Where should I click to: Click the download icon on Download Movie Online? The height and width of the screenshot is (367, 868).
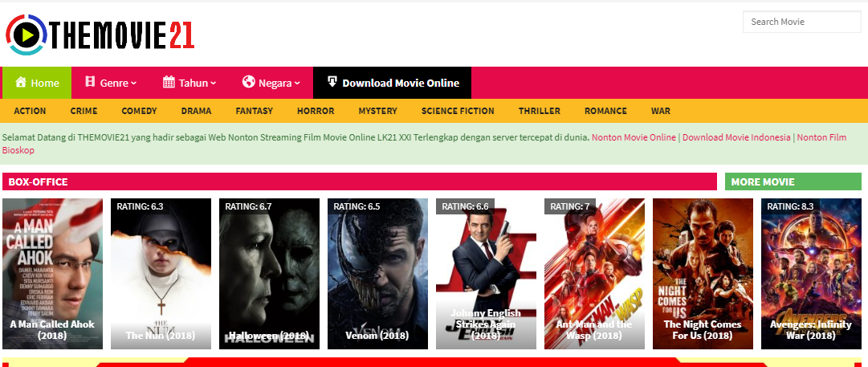pyautogui.click(x=332, y=83)
